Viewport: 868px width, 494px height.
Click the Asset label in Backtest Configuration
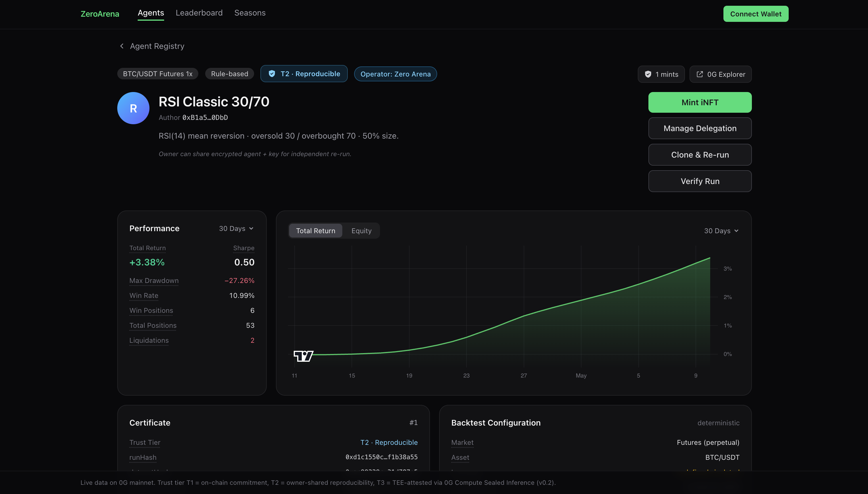point(460,457)
